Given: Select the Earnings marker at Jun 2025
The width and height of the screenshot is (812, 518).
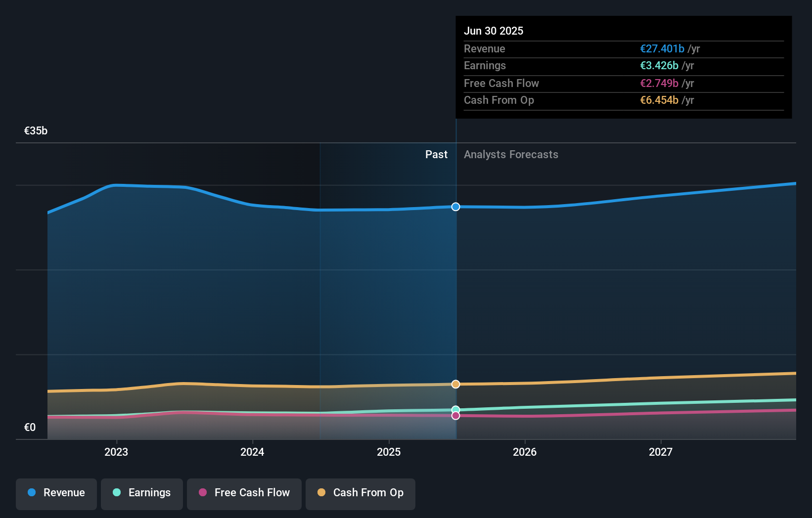Looking at the screenshot, I should click(455, 409).
